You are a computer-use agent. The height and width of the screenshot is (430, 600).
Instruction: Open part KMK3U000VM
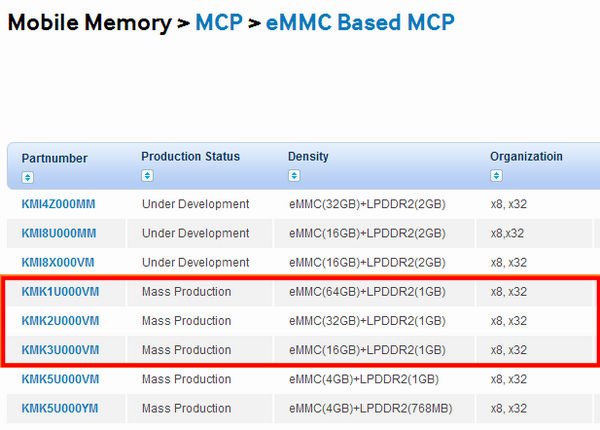[60, 350]
